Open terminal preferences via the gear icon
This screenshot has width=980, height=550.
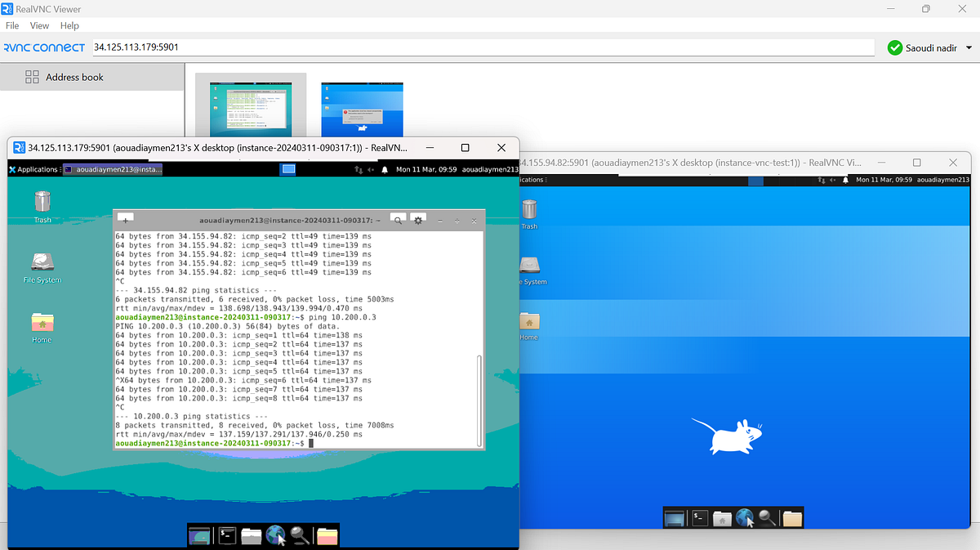pyautogui.click(x=418, y=220)
